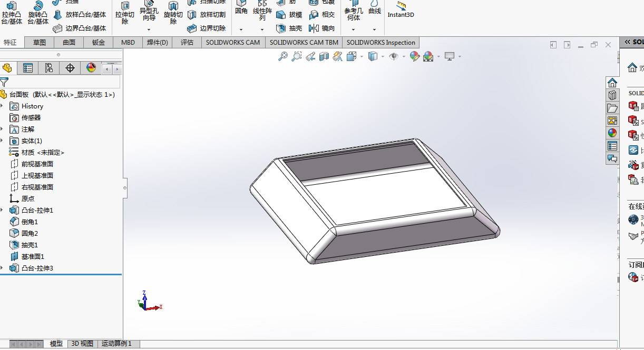
Task: Open the DisplayManager color ball tab
Action: 91,68
